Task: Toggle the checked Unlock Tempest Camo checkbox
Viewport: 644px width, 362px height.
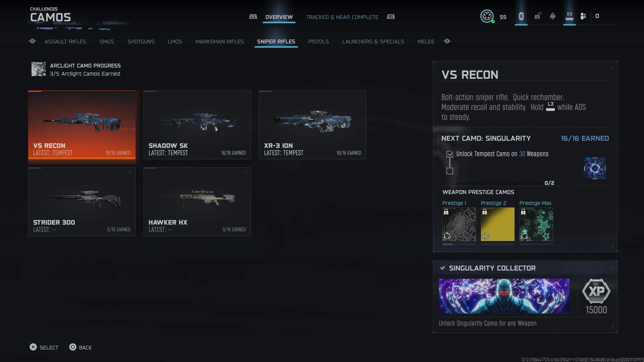Action: 450,154
